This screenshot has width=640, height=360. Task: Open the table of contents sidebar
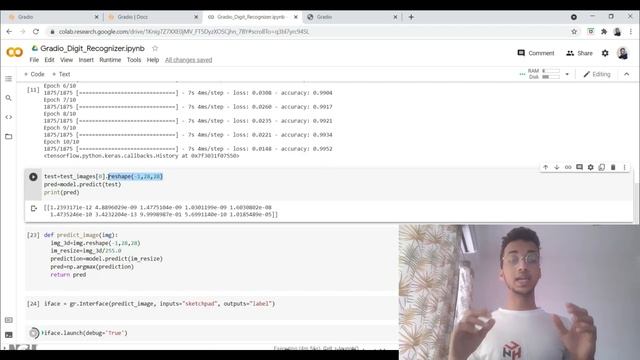9,79
